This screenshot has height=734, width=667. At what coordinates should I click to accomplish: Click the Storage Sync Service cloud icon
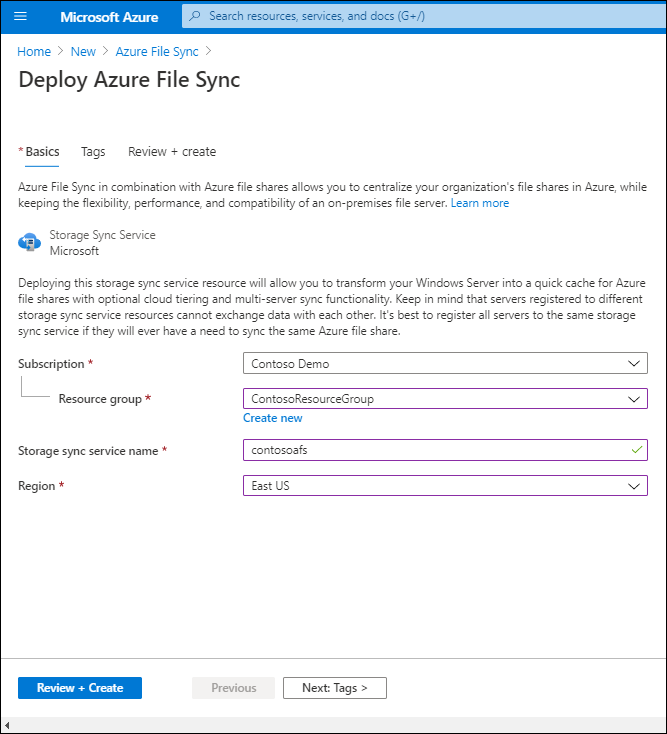coord(29,243)
